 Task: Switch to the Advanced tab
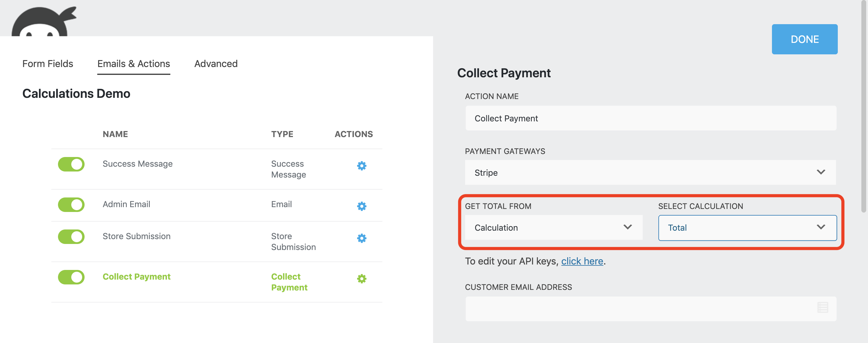216,63
